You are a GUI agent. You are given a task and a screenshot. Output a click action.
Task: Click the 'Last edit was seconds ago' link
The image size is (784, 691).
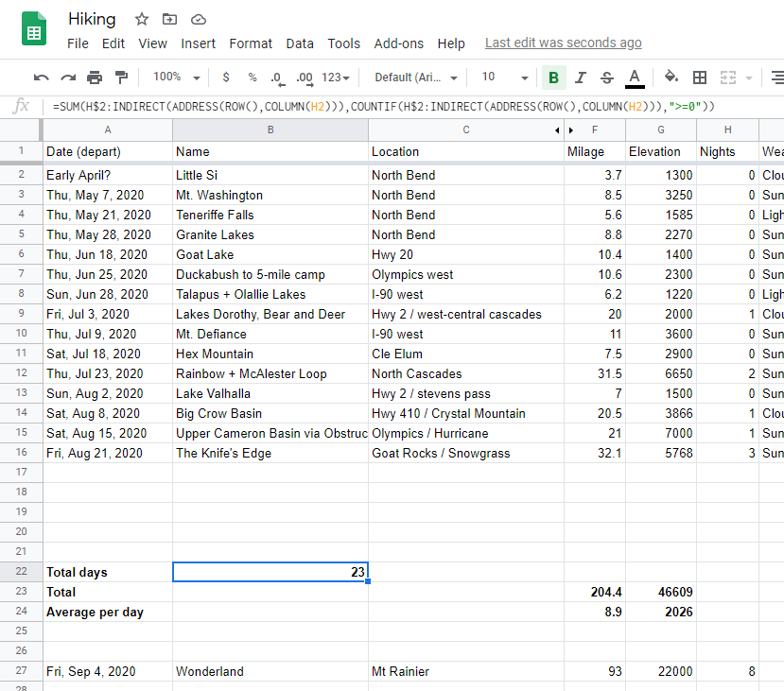click(x=563, y=43)
